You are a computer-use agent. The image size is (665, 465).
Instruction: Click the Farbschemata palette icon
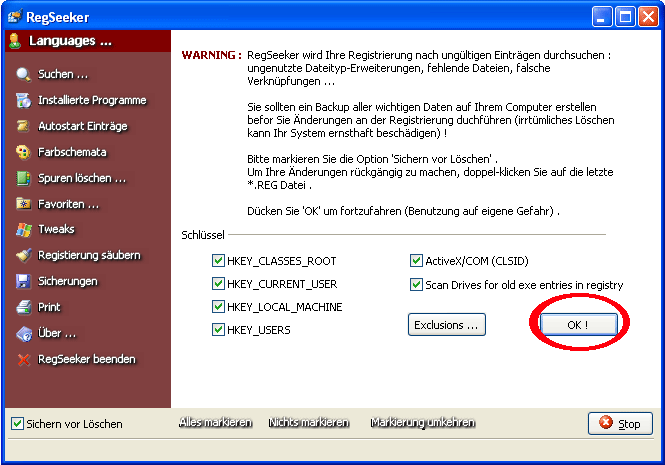(x=23, y=152)
